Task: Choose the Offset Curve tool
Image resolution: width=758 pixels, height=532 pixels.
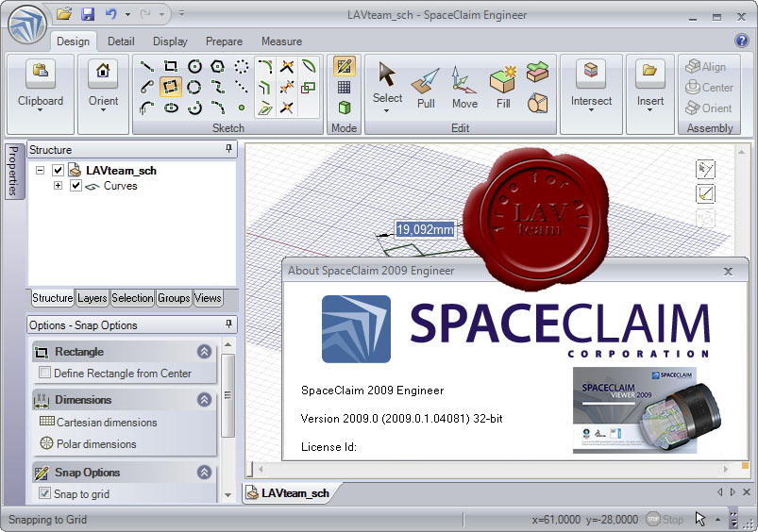Action: click(x=265, y=87)
